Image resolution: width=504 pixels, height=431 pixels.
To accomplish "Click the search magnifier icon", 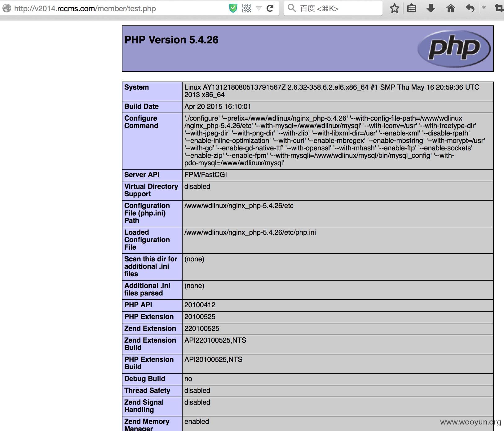I will (291, 8).
